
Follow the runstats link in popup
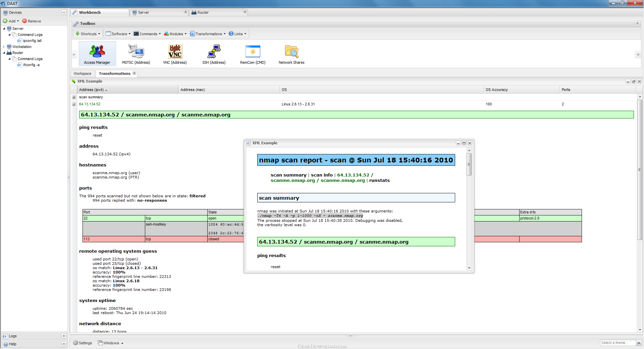coord(379,181)
